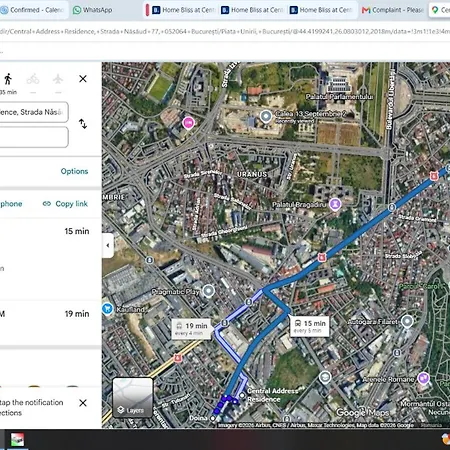This screenshot has width=450, height=450.
Task: Open the Layers map thumbnail
Action: (133, 398)
